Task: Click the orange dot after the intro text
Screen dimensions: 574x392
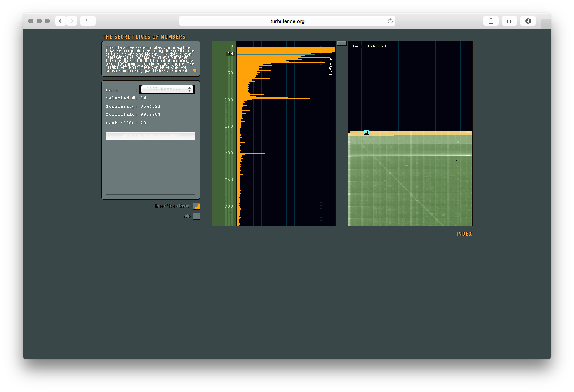Action: click(x=195, y=70)
